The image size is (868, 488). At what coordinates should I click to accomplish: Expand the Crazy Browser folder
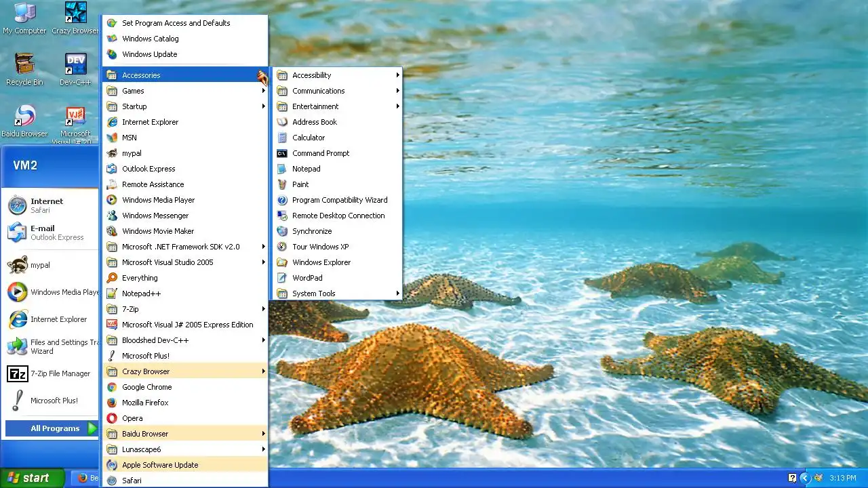[185, 371]
